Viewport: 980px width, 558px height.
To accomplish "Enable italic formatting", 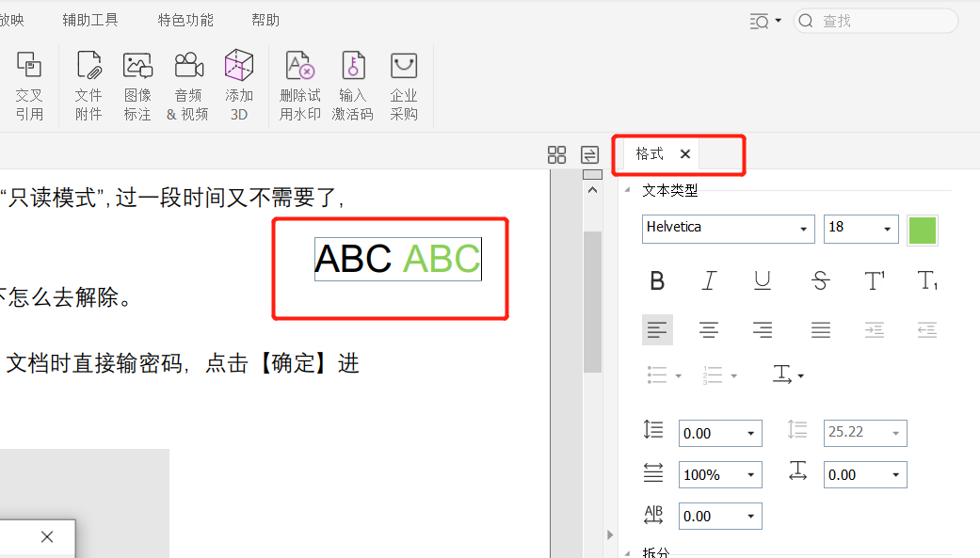I will [708, 280].
